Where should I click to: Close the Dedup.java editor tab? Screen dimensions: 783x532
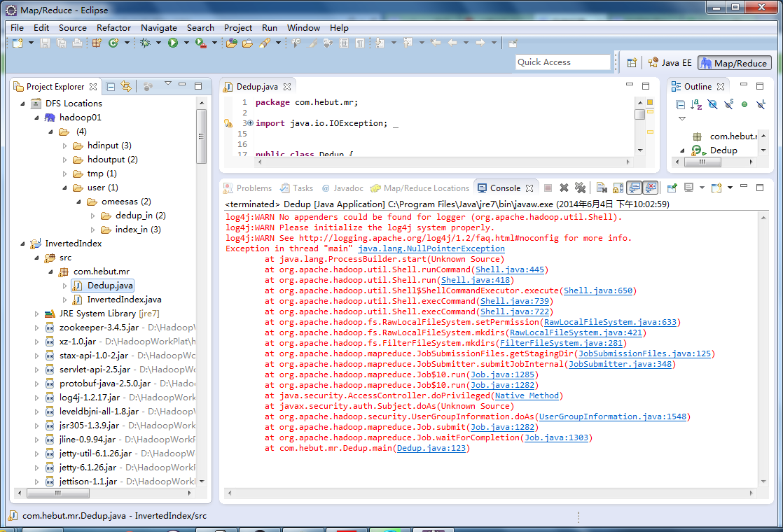pyautogui.click(x=287, y=87)
